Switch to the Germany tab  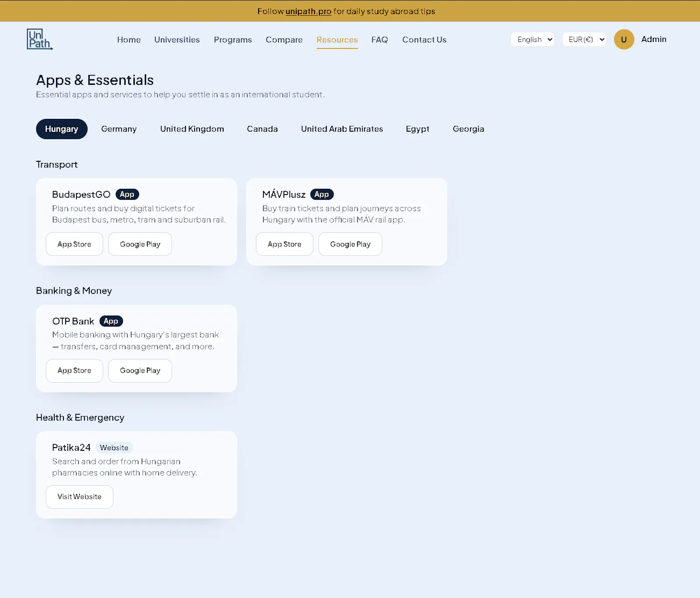click(119, 129)
